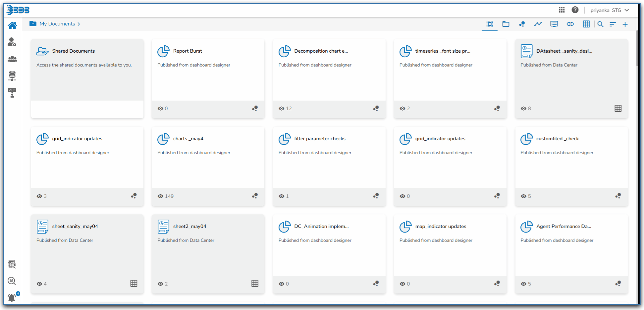Screen dimensions: 644x310
Task: Click view count eye on Decomposition chart
Action: pos(282,109)
